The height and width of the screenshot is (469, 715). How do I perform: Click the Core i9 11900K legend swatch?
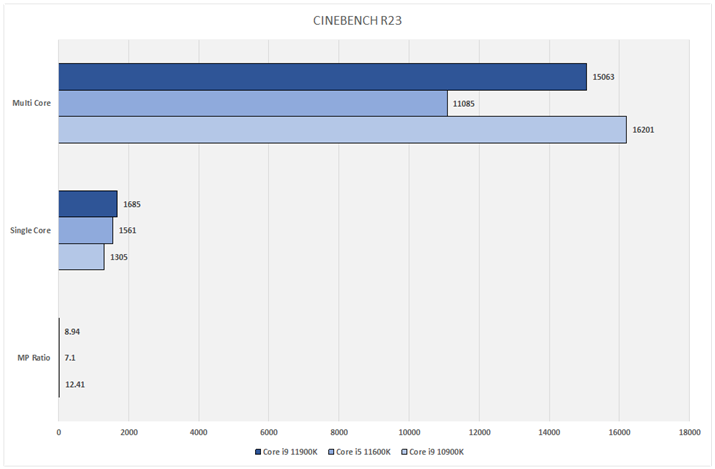[257, 452]
